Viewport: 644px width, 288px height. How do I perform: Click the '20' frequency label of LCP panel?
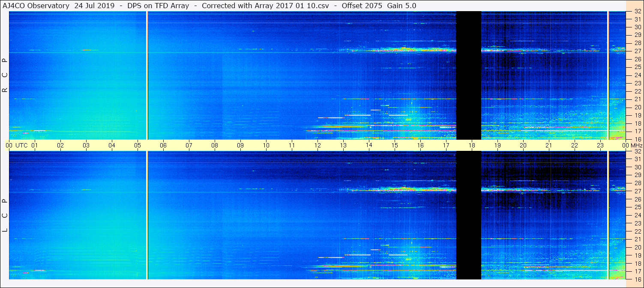coord(637,247)
